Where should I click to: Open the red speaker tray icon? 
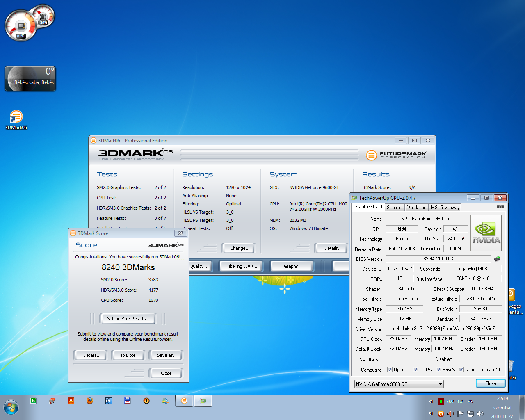pos(450,413)
